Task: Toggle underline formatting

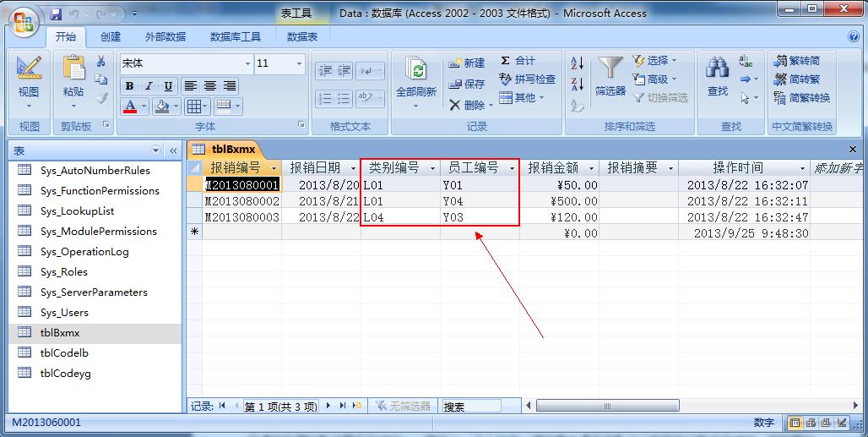Action: tap(168, 86)
